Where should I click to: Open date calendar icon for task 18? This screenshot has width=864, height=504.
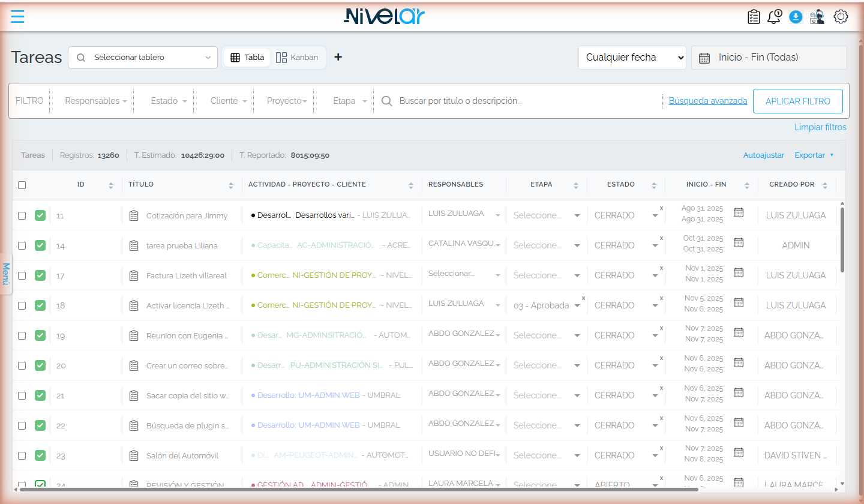(739, 302)
